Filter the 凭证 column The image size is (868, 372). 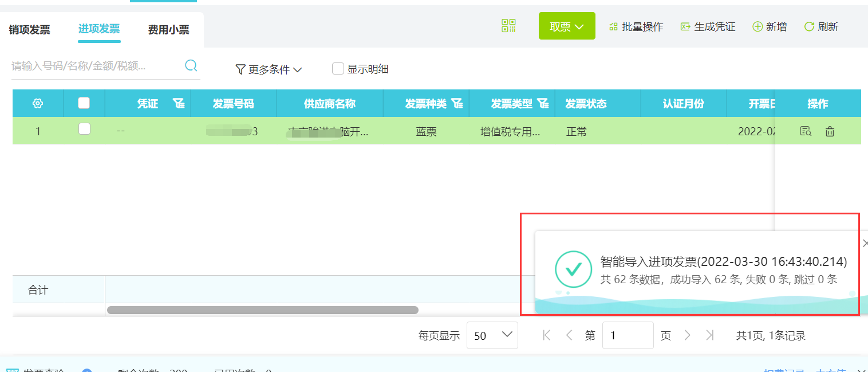pyautogui.click(x=179, y=103)
